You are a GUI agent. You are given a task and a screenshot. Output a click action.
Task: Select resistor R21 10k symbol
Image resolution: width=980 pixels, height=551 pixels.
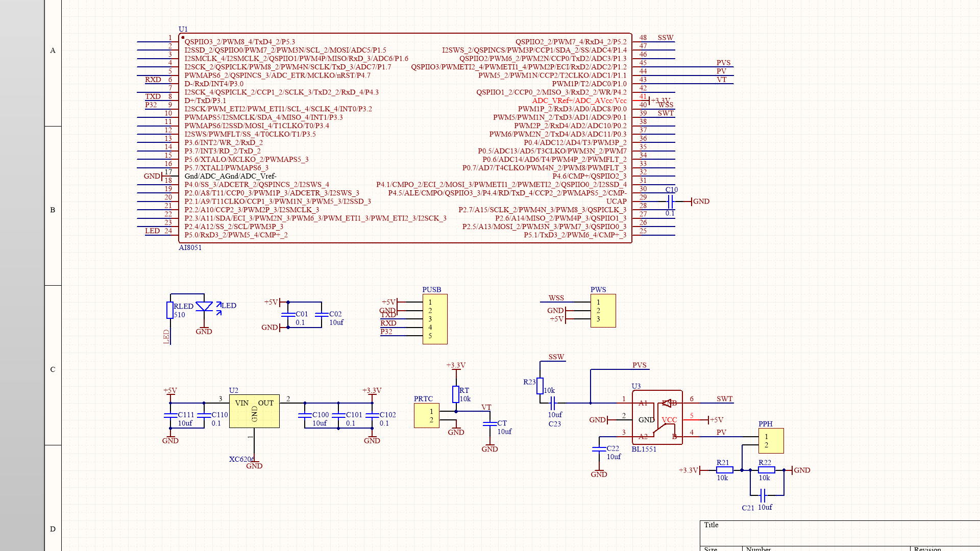pyautogui.click(x=724, y=470)
